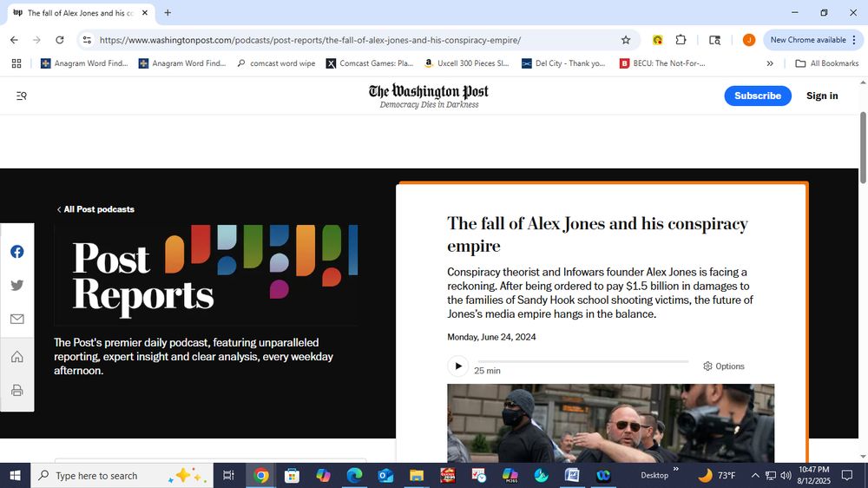Share the podcast on Twitter
Viewport: 868px width, 488px height.
tap(17, 286)
